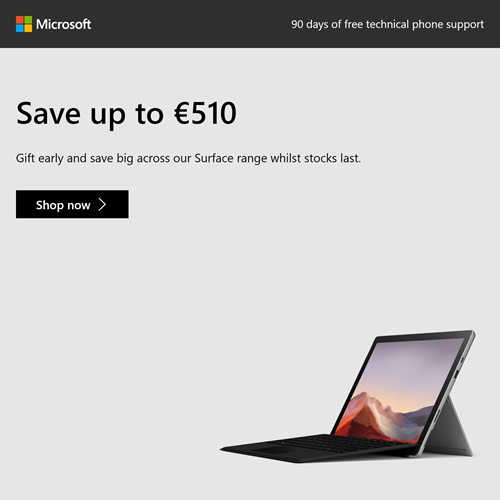Click the dark header bar
This screenshot has height=500, width=500.
click(250, 24)
